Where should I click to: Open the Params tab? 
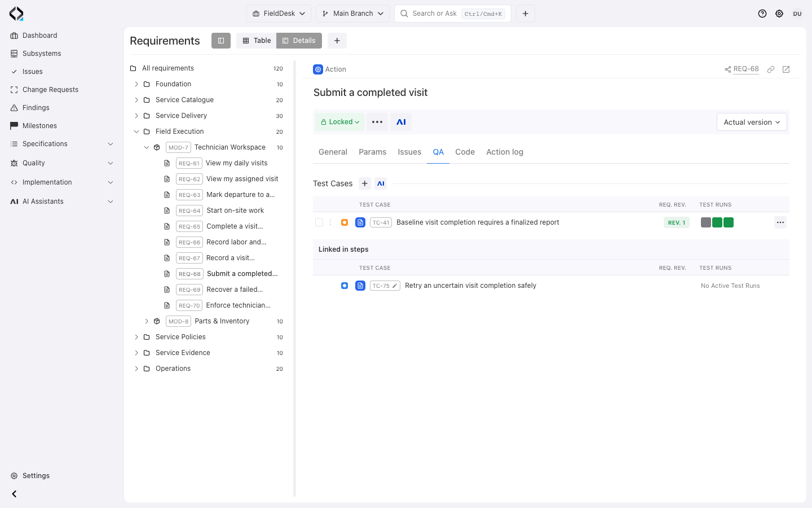tap(373, 152)
